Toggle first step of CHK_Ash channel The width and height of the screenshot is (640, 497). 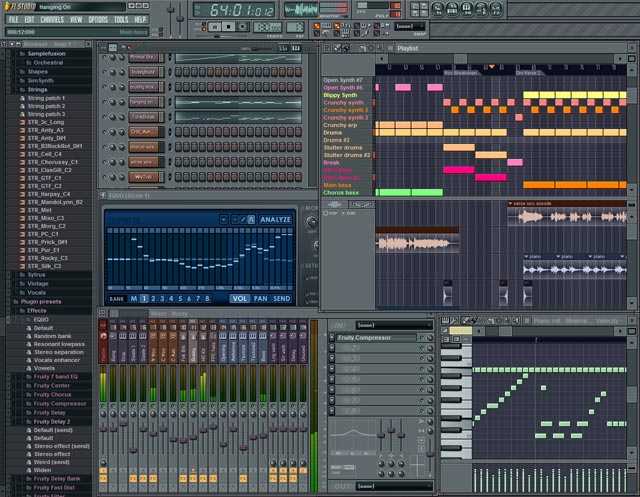(x=178, y=131)
